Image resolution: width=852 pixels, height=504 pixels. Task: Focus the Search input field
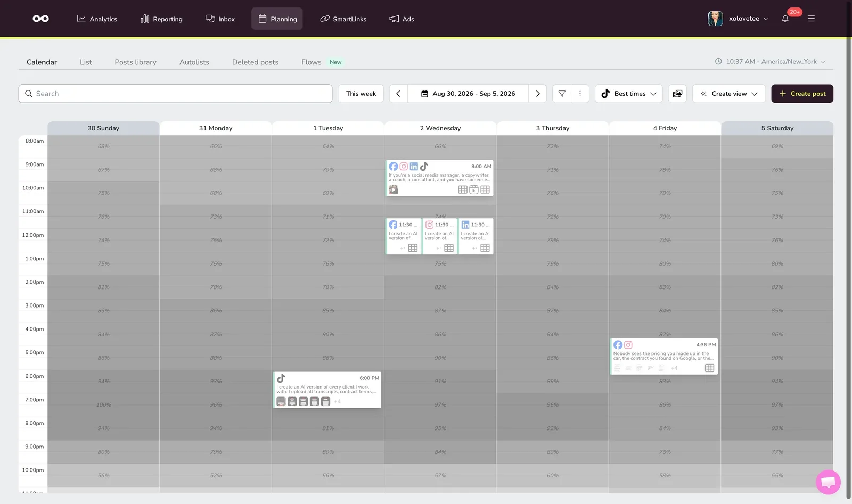click(x=175, y=94)
